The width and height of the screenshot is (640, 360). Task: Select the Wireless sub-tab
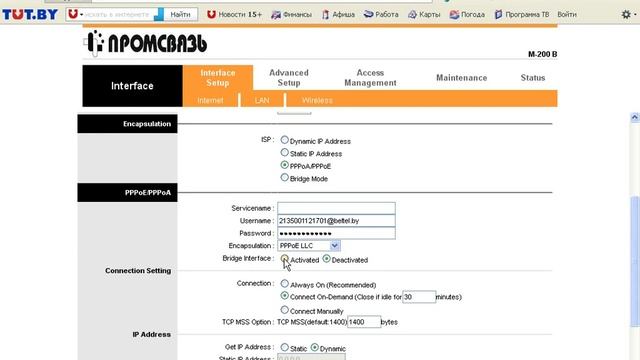pyautogui.click(x=317, y=100)
